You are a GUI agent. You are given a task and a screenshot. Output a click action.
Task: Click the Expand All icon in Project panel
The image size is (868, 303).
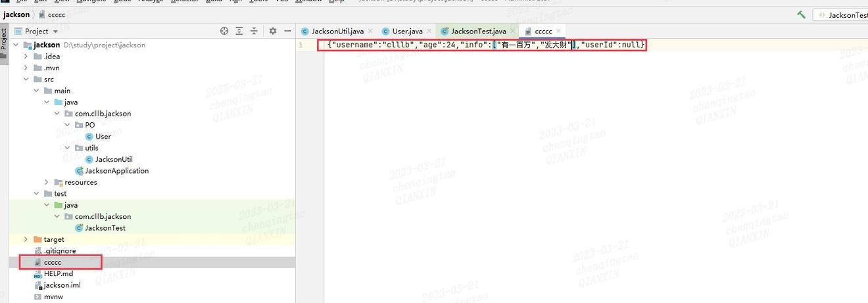[x=239, y=31]
